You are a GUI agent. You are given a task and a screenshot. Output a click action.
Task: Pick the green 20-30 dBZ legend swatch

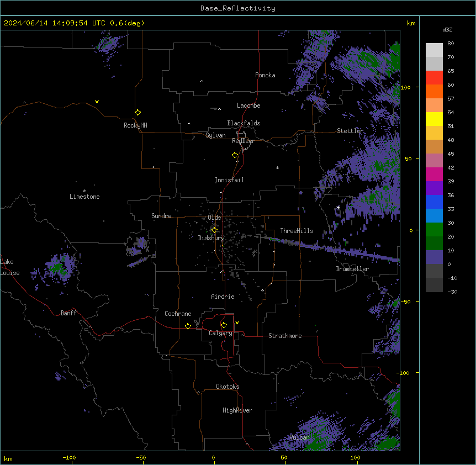434,230
